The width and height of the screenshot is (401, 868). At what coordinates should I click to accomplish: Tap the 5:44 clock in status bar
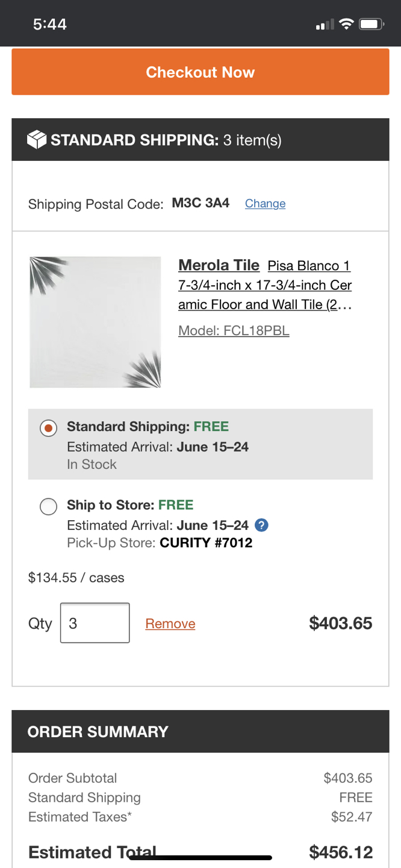(x=50, y=24)
